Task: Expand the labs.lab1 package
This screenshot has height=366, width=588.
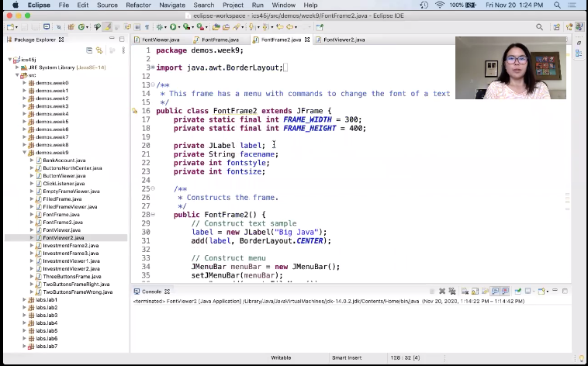Action: point(24,300)
